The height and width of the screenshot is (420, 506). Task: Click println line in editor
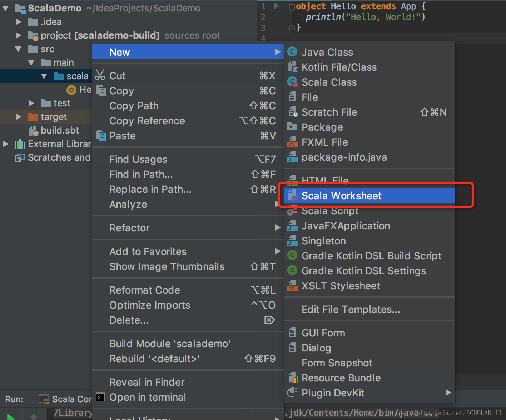365,17
